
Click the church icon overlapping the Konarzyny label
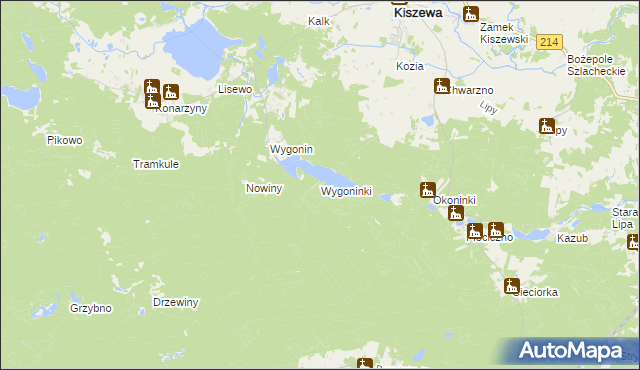[152, 101]
